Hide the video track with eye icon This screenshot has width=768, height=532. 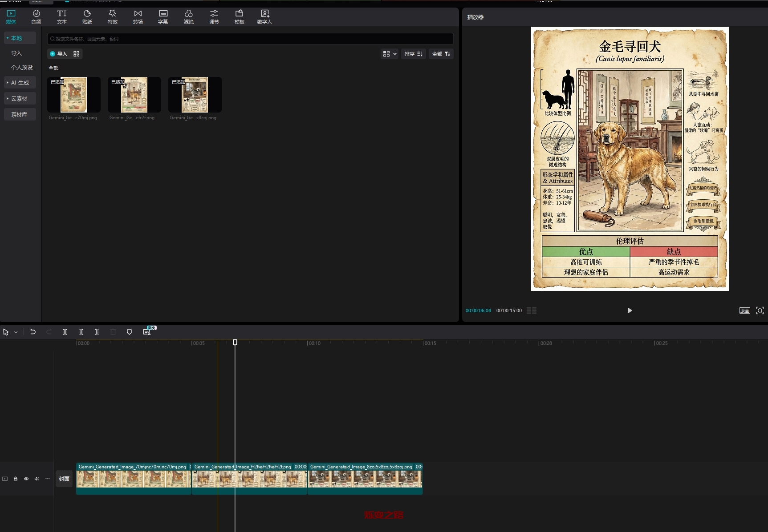point(26,479)
